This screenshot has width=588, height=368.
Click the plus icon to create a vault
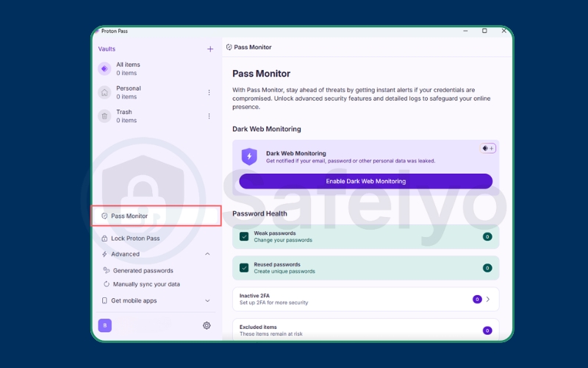pyautogui.click(x=210, y=49)
